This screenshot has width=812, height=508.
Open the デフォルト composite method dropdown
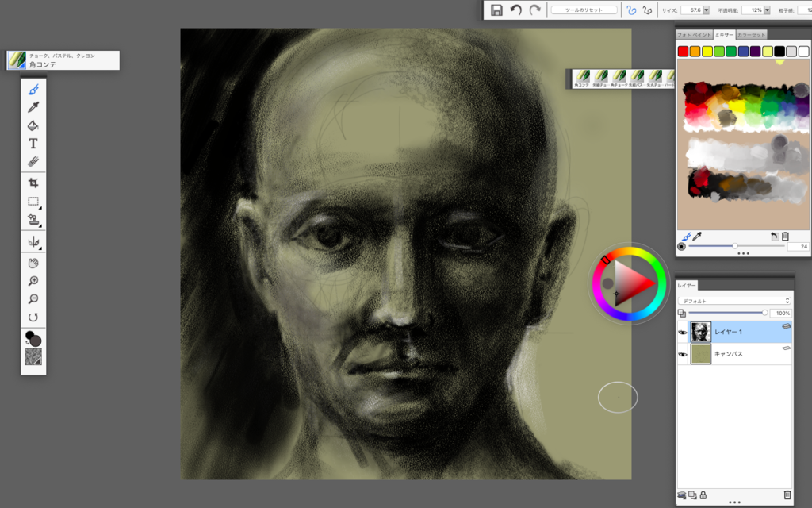[x=734, y=301]
